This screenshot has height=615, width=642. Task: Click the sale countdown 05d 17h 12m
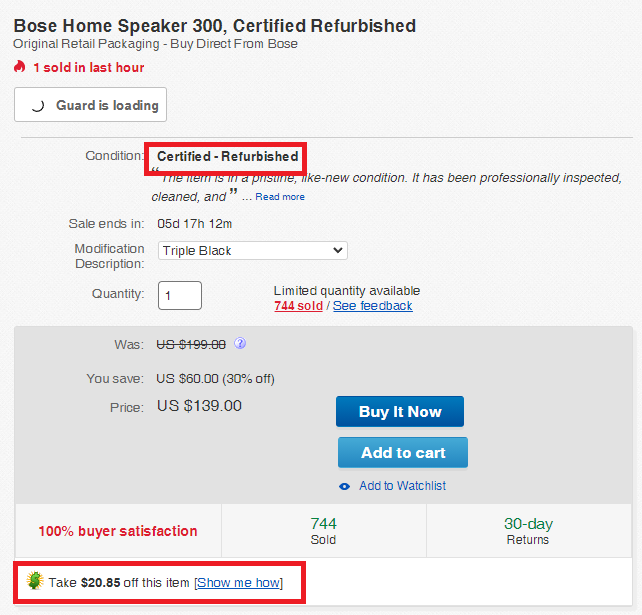(x=194, y=224)
